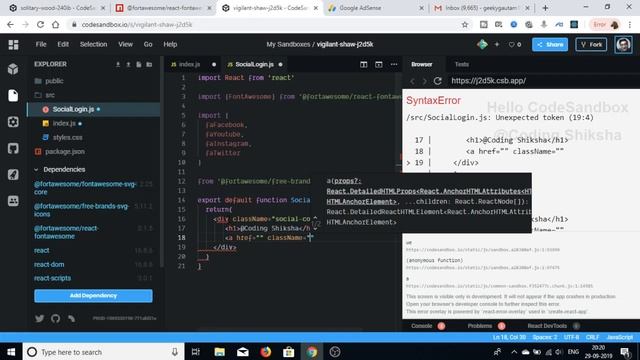640x360 pixels.
Task: Open the Selection menu
Action: tap(93, 44)
